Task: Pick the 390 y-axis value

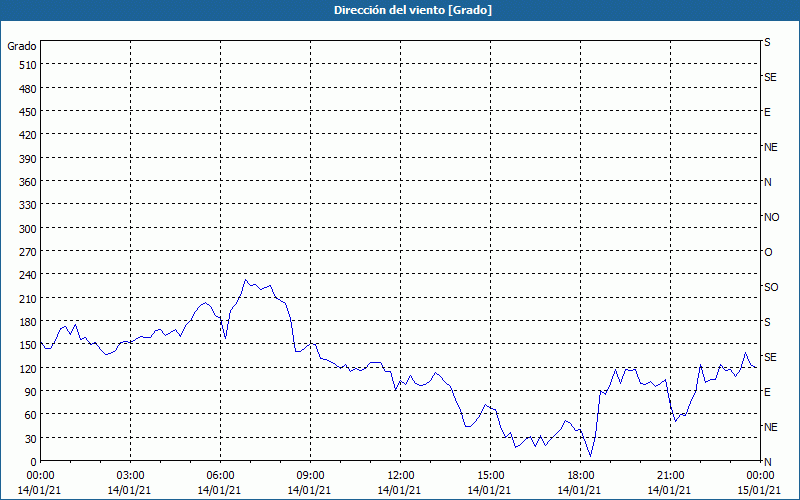Action: tap(28, 159)
